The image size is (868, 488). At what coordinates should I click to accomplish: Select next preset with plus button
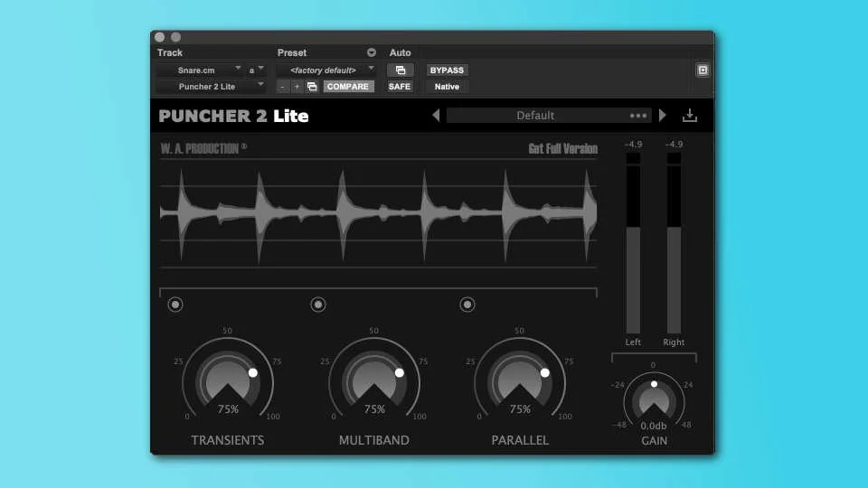point(297,87)
